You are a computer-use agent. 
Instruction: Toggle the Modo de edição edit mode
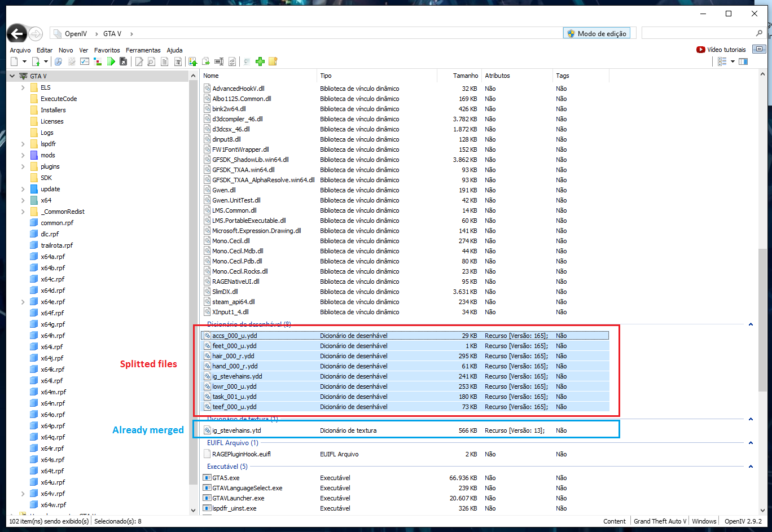[x=596, y=33]
